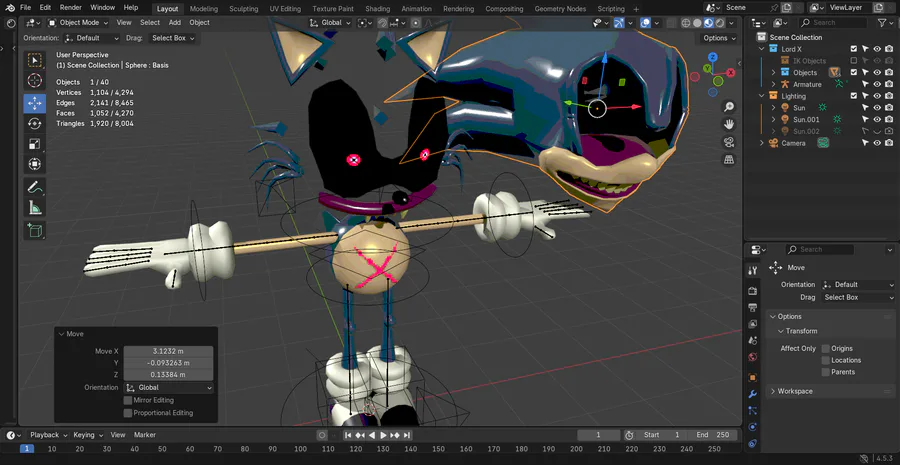Enable Affect Only Origins checkbox
The height and width of the screenshot is (465, 900).
pos(825,348)
